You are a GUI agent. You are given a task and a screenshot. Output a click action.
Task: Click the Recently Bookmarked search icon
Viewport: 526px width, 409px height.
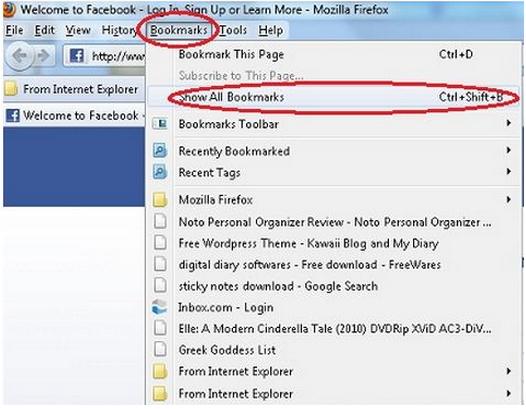[x=160, y=151]
